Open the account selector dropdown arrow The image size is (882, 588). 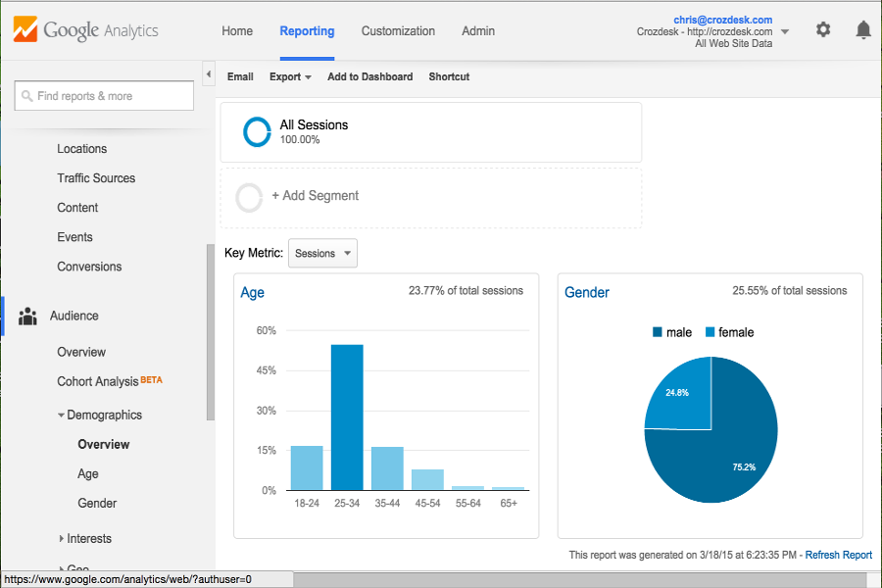coord(785,31)
